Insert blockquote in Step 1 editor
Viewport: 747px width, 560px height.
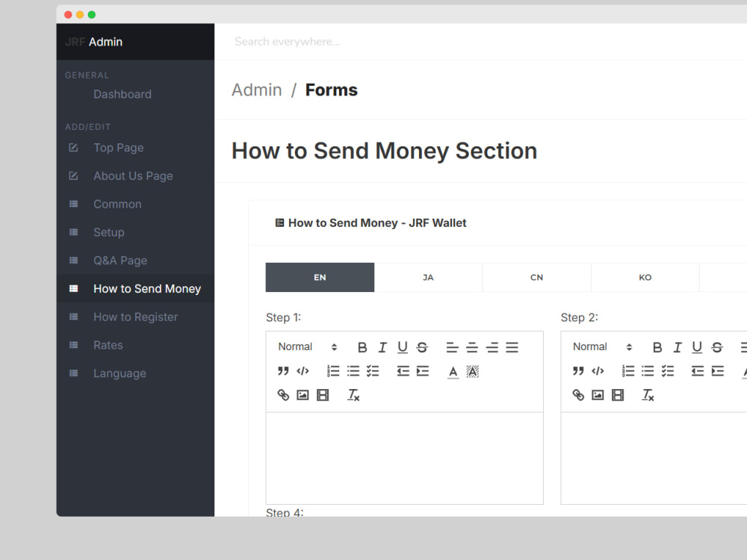click(x=283, y=371)
